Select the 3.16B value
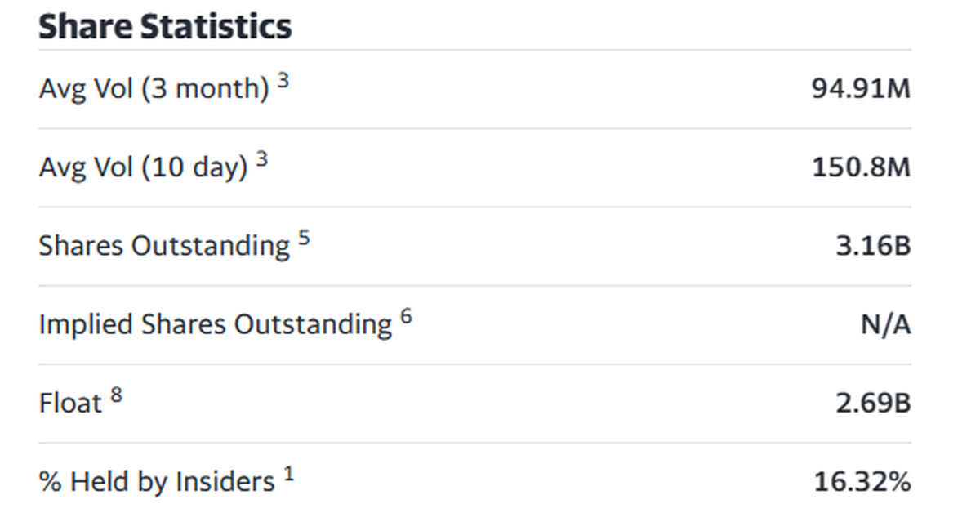Screen dimensions: 980x513 coord(873,247)
